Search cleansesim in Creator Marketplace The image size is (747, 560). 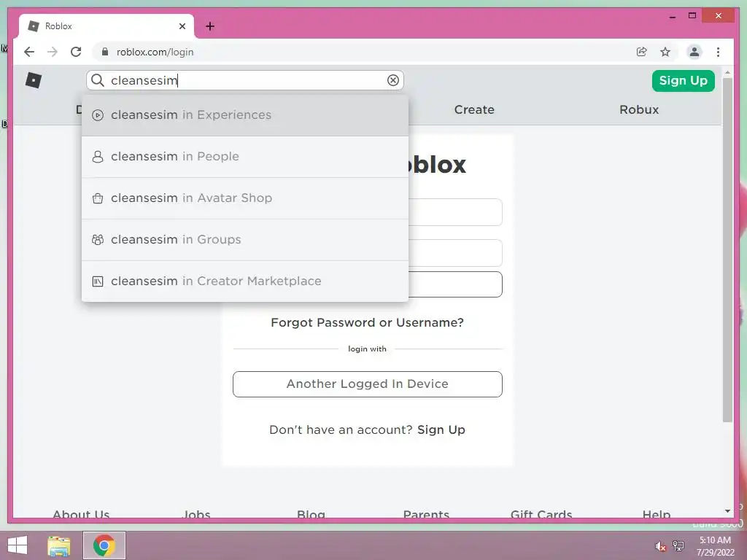pyautogui.click(x=245, y=281)
